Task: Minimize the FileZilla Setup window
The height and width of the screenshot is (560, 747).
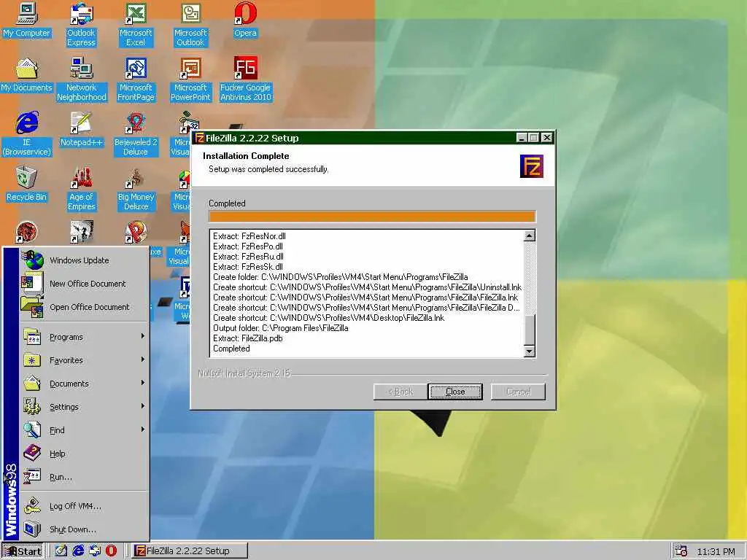Action: coord(522,138)
